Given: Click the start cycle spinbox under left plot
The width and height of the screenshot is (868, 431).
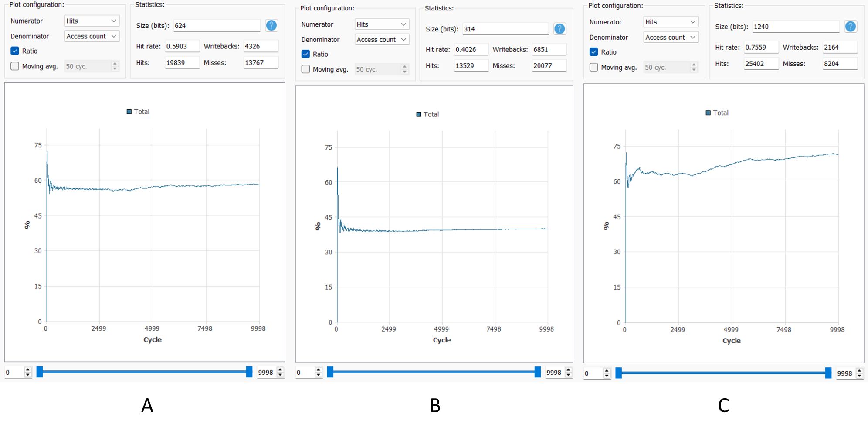Looking at the screenshot, I should pyautogui.click(x=14, y=373).
